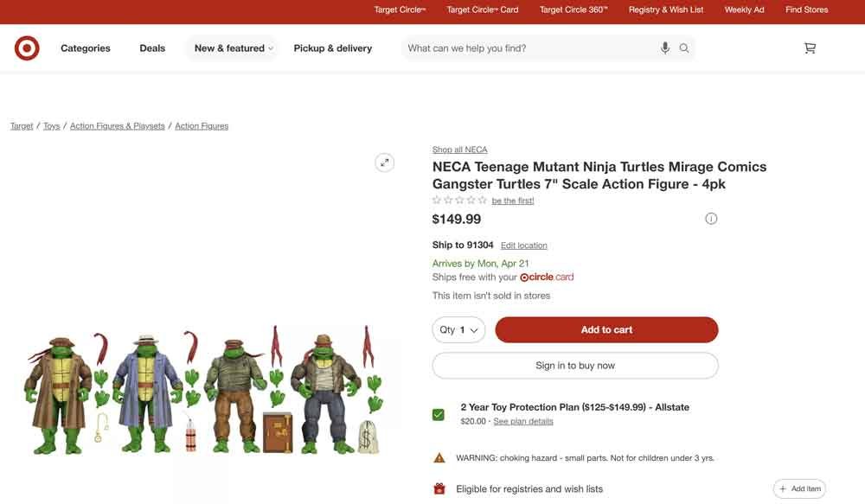The width and height of the screenshot is (865, 504).
Task: Click Sign in to buy now
Action: pyautogui.click(x=575, y=364)
